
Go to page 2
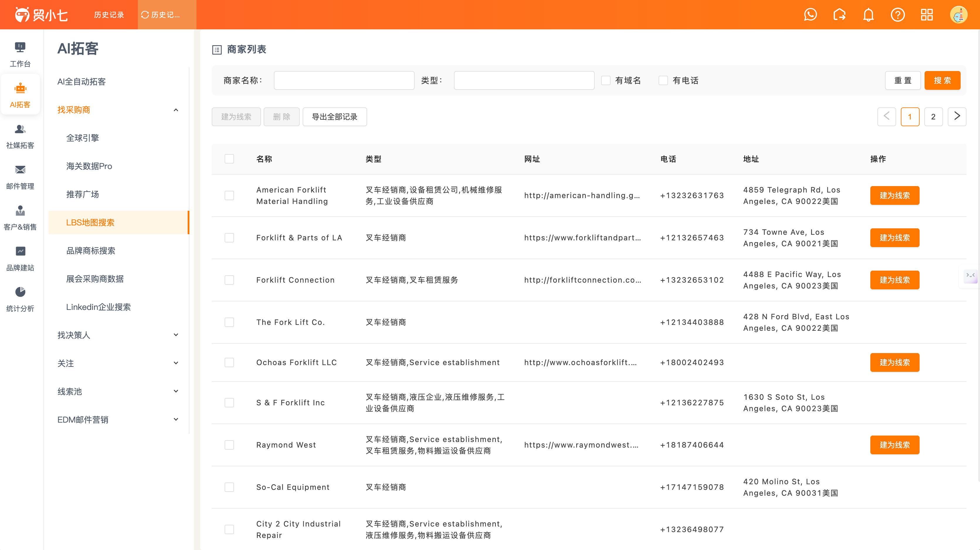click(x=933, y=117)
